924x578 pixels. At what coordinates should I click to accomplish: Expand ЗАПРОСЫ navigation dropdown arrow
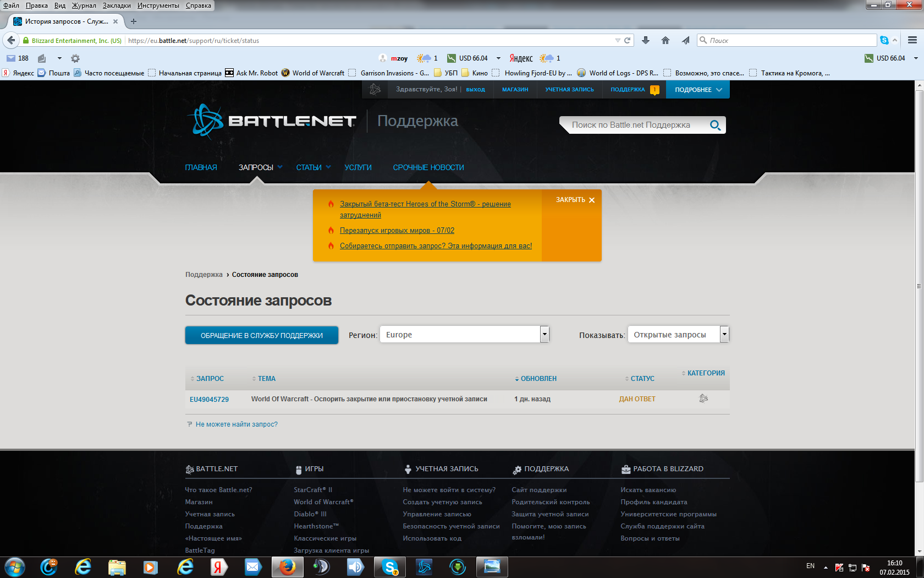tap(280, 167)
